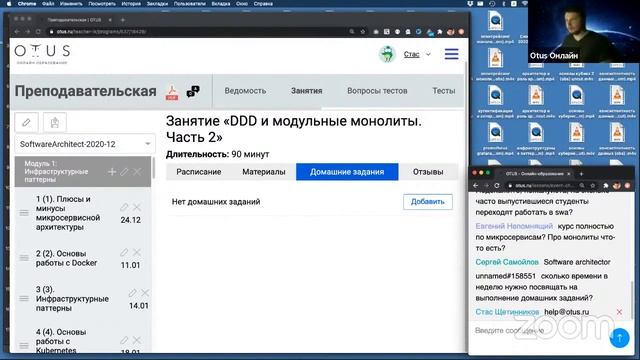Image resolution: width=640 pixels, height=360 pixels.
Task: Edit lesson 1 Плюсы и минусы pencil icon
Action: tap(124, 207)
